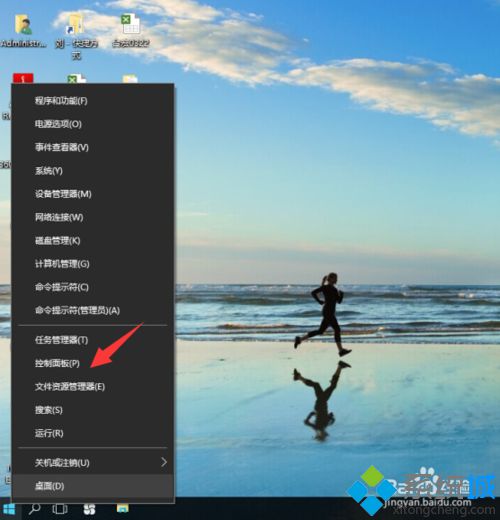
Task: Choose 系统(Y) in the menu
Action: tap(93, 171)
